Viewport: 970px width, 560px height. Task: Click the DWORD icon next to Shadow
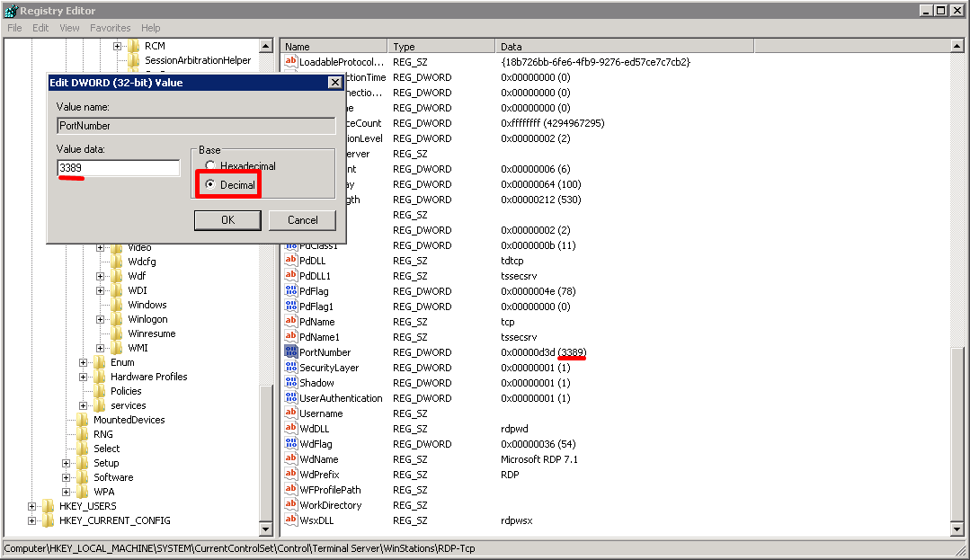click(291, 382)
